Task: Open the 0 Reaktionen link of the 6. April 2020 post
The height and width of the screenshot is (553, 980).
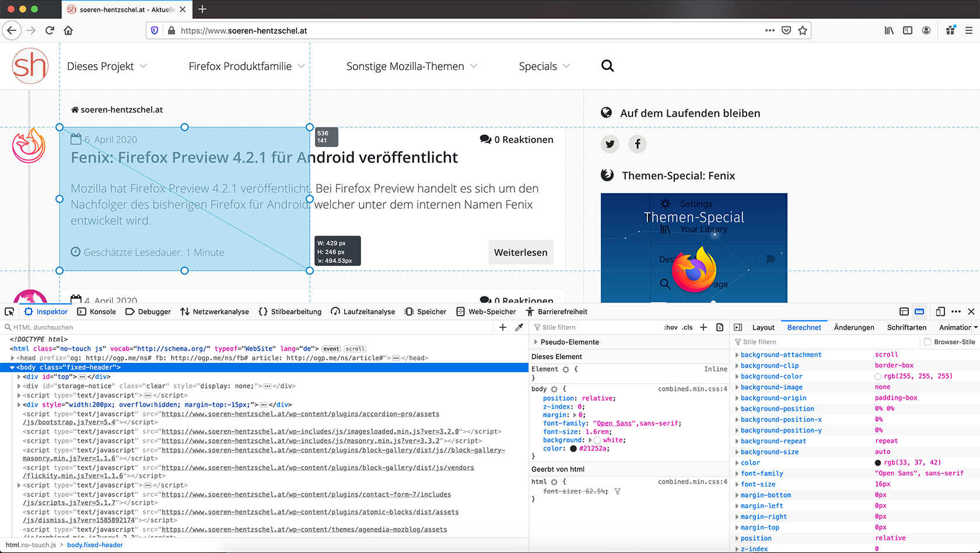Action: coord(516,139)
